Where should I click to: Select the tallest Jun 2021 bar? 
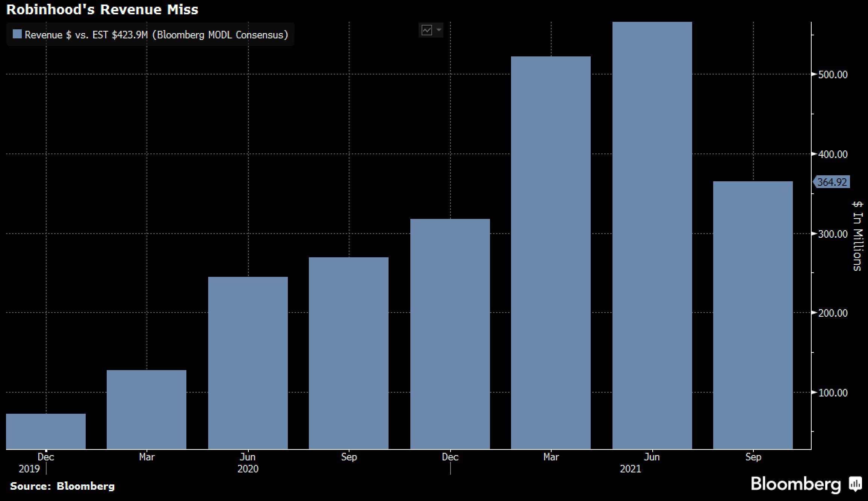(652, 235)
